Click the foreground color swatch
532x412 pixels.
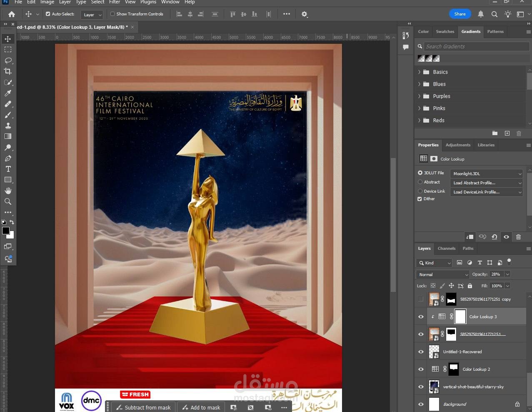point(6,231)
